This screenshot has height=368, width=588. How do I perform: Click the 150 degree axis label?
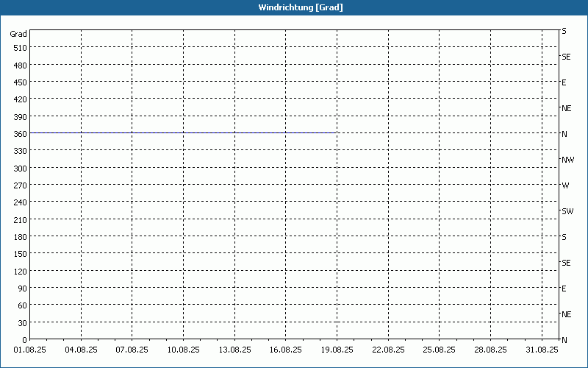(x=21, y=254)
